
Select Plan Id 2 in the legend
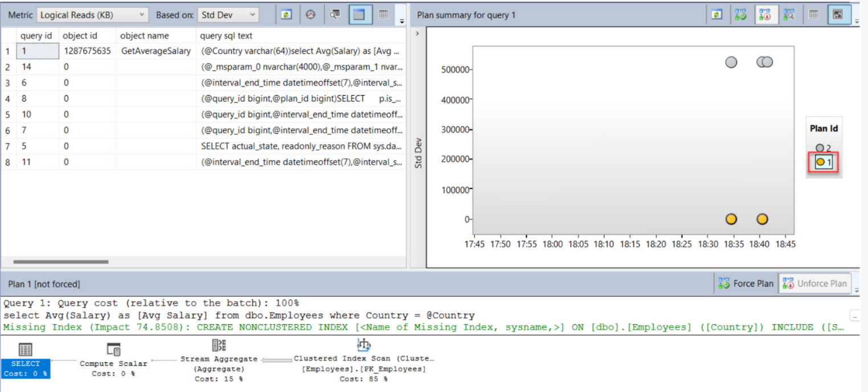(823, 148)
